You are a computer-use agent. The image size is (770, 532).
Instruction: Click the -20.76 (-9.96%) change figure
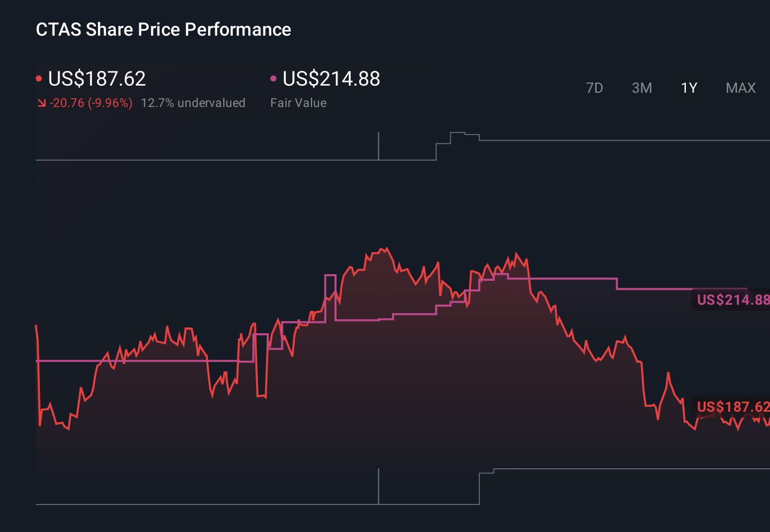pos(92,102)
